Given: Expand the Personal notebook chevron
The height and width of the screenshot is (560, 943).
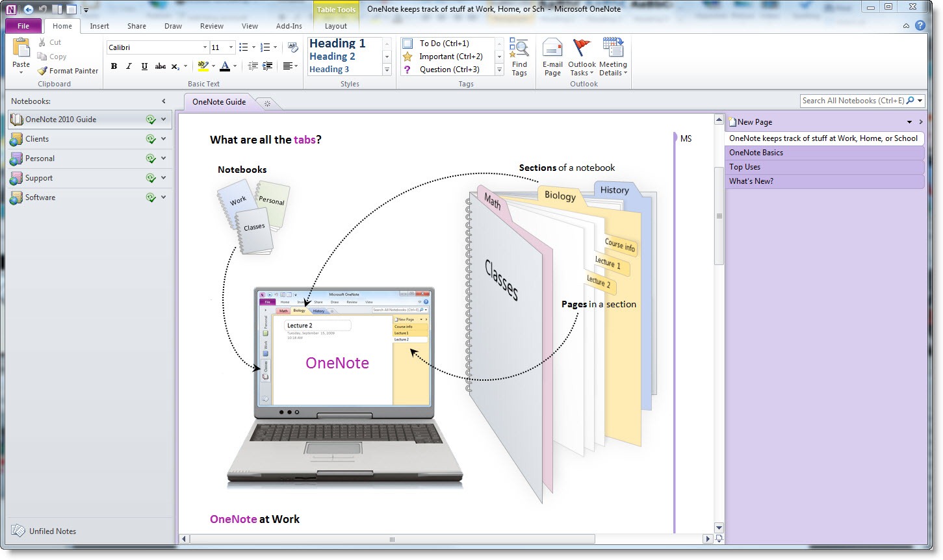Looking at the screenshot, I should 164,159.
